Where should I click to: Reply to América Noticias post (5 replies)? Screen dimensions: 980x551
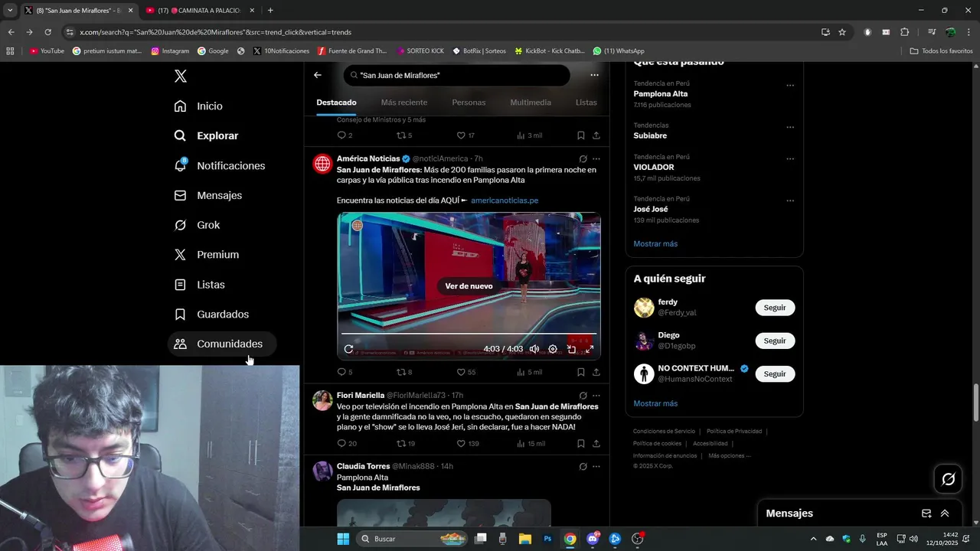click(x=345, y=372)
